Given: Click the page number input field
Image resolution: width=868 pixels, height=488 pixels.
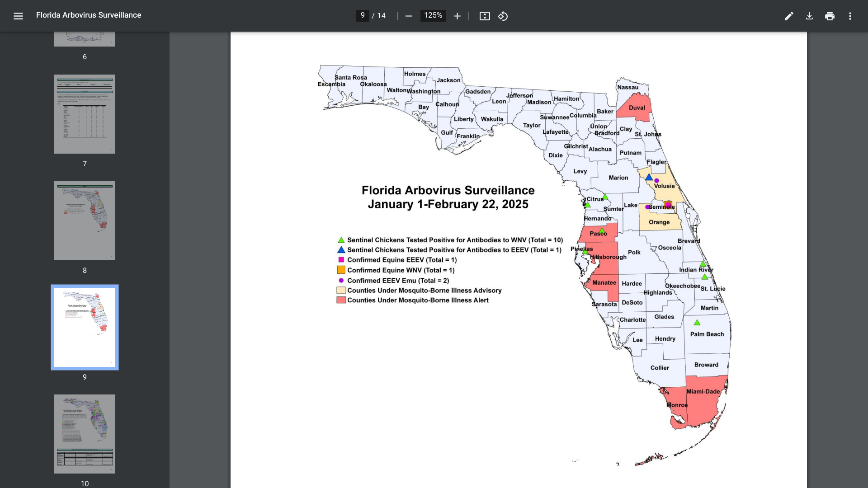Looking at the screenshot, I should 363,16.
